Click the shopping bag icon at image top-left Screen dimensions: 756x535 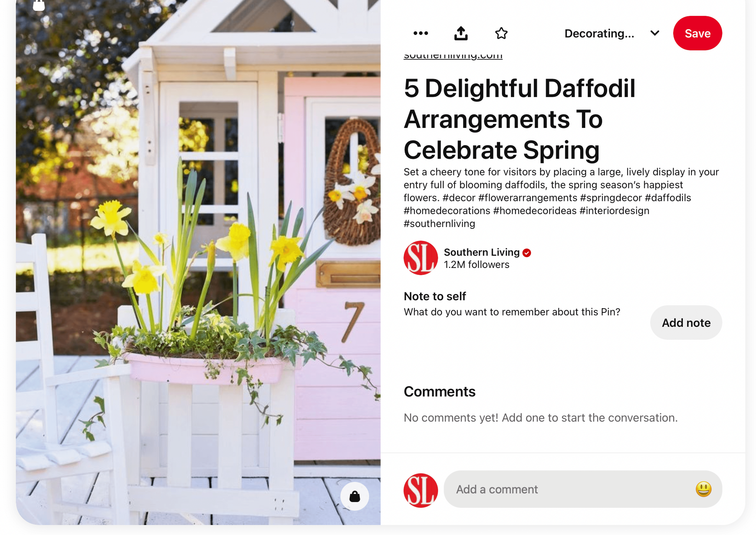(39, 5)
